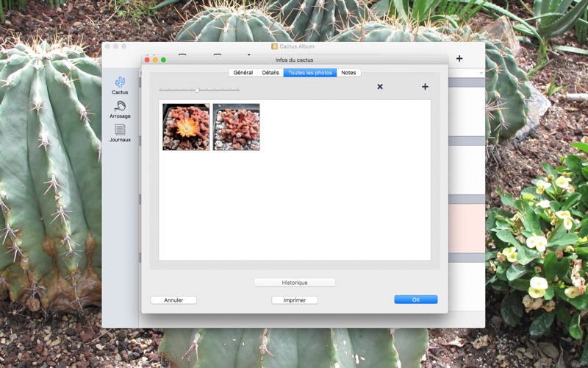The width and height of the screenshot is (588, 368).
Task: Click the Imprimer button
Action: pos(295,300)
